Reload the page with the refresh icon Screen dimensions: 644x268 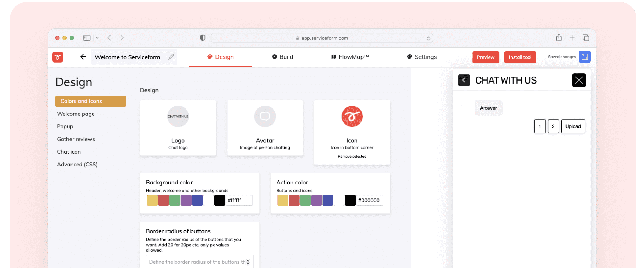pyautogui.click(x=428, y=38)
